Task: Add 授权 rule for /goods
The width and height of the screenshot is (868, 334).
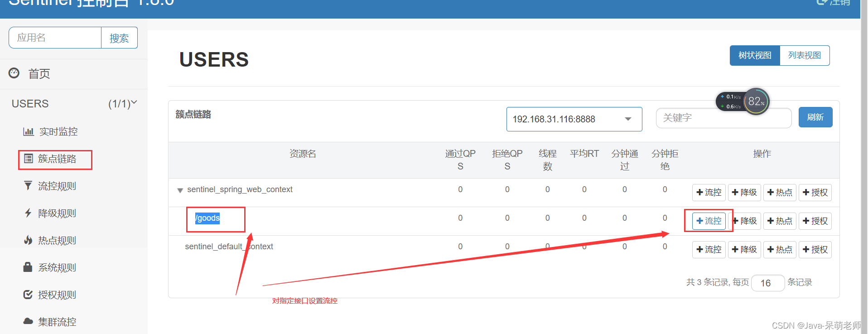Action: click(x=815, y=221)
